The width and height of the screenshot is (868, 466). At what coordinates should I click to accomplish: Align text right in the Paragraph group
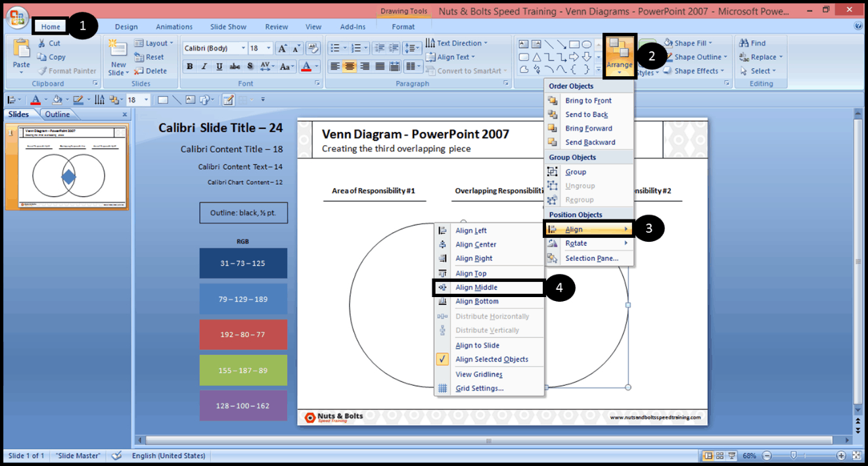point(365,66)
